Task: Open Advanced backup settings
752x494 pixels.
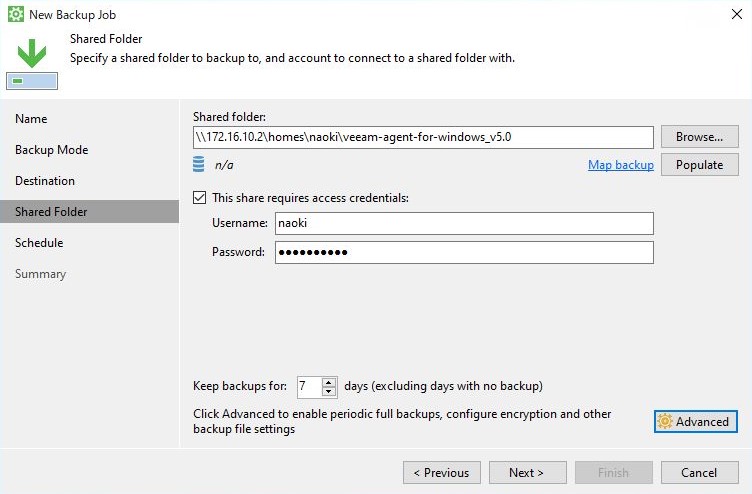Action: pyautogui.click(x=695, y=422)
